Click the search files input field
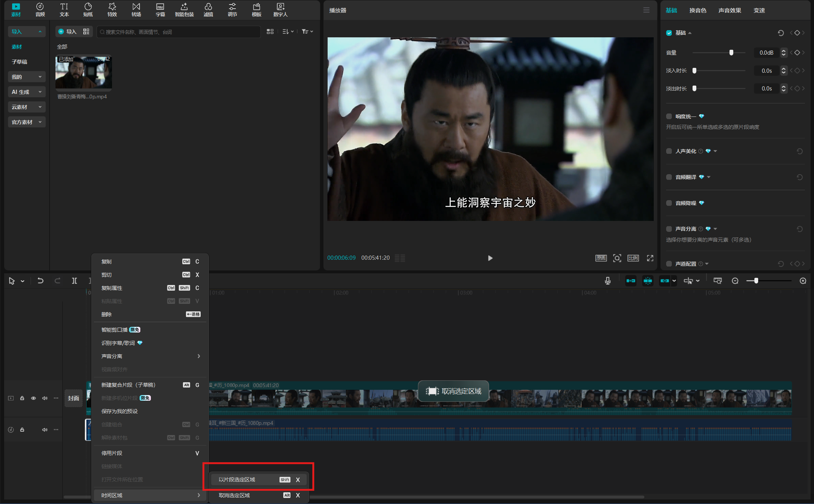Screen dimensions: 814x504 179,32
